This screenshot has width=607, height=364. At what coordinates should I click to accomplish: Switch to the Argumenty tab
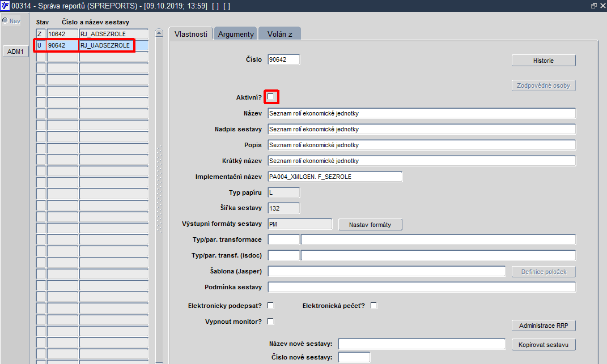tap(236, 34)
